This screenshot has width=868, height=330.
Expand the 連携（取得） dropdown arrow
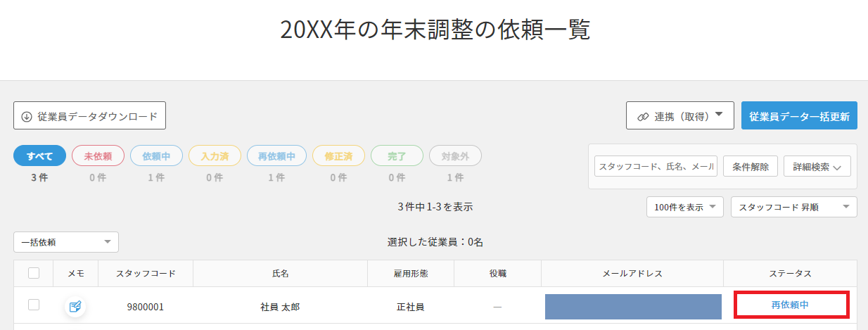click(719, 115)
